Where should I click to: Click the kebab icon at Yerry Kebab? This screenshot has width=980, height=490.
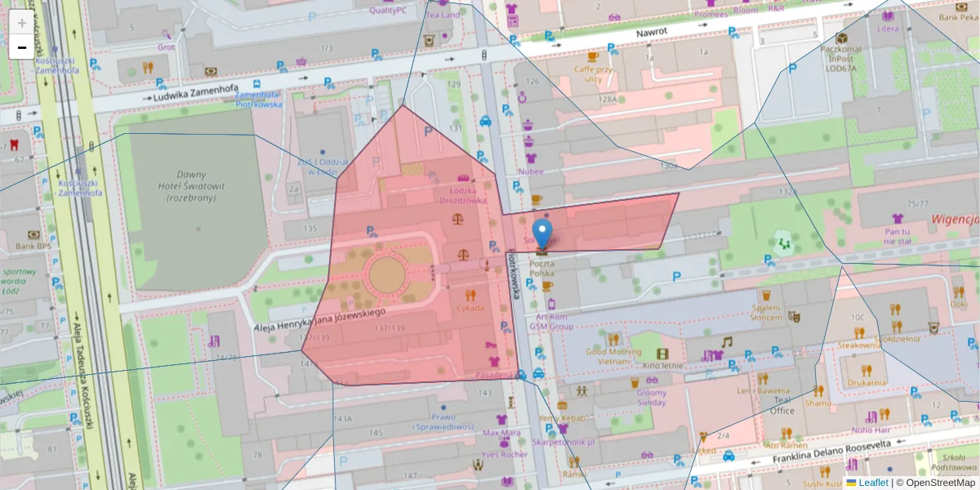coord(562,405)
